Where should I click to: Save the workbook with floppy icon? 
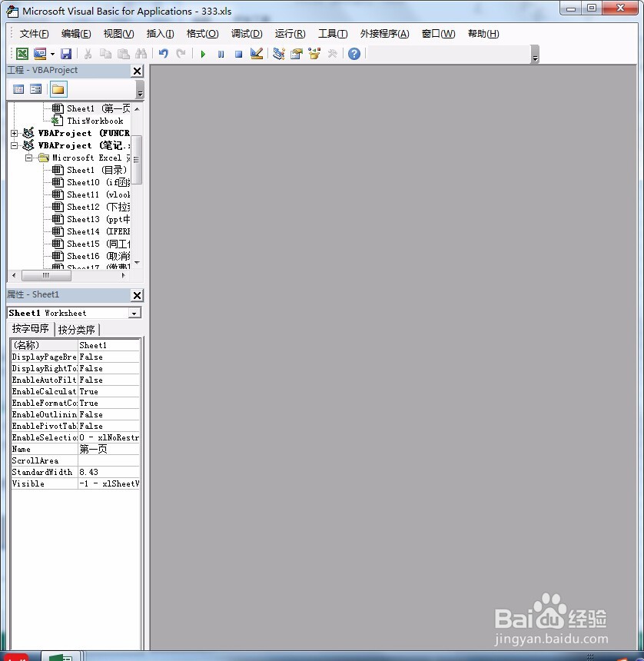(x=66, y=54)
